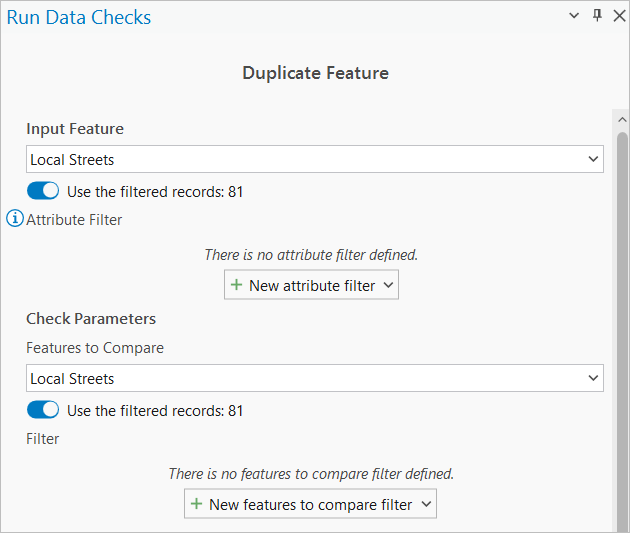Click the Features to Compare Local Streets field
Screen dimensions: 630x533
(x=300, y=378)
